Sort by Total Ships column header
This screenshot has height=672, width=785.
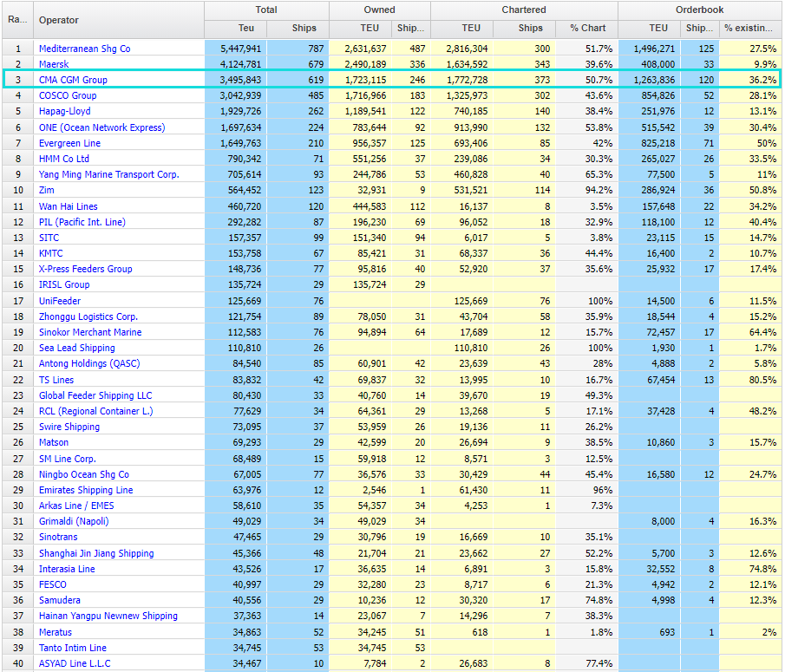[298, 29]
